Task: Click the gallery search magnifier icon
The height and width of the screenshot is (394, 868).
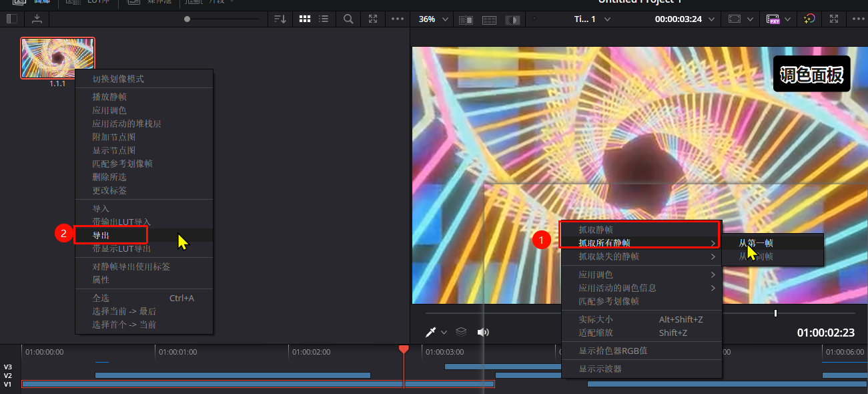Action: click(348, 19)
